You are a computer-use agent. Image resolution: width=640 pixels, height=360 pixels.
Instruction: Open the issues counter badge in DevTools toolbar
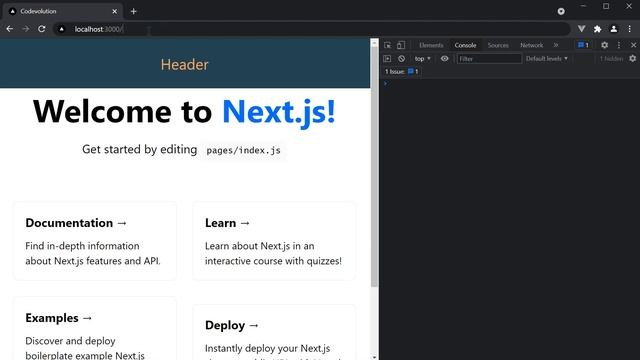[583, 45]
